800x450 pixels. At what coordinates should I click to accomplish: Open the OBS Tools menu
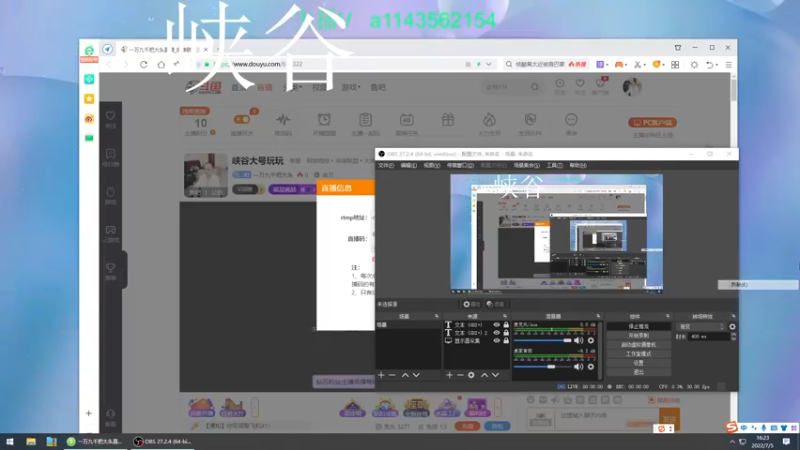554,165
